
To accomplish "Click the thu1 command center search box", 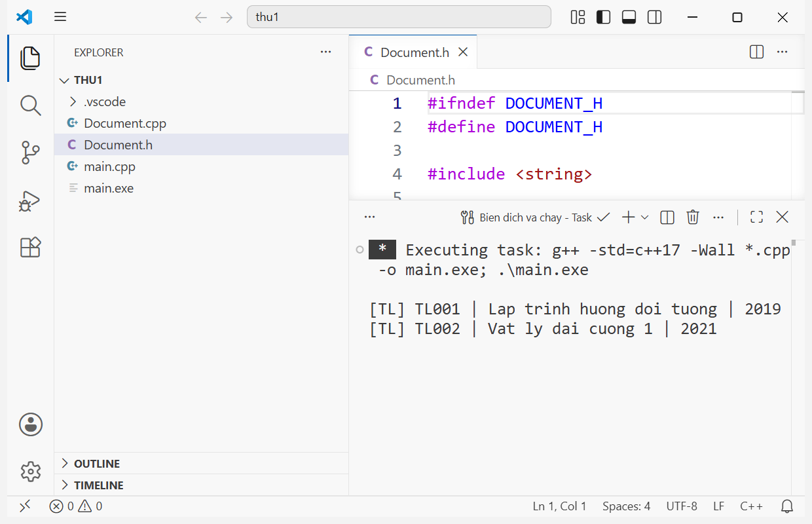I will click(399, 17).
